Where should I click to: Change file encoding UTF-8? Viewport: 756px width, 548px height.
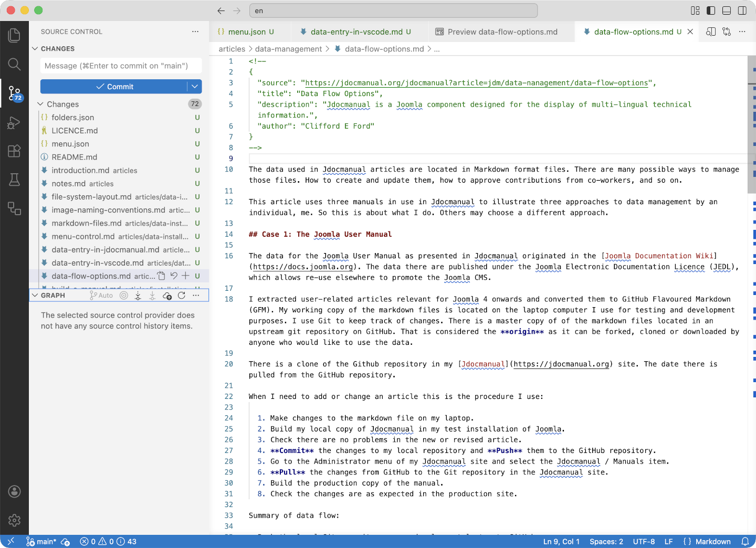(644, 542)
